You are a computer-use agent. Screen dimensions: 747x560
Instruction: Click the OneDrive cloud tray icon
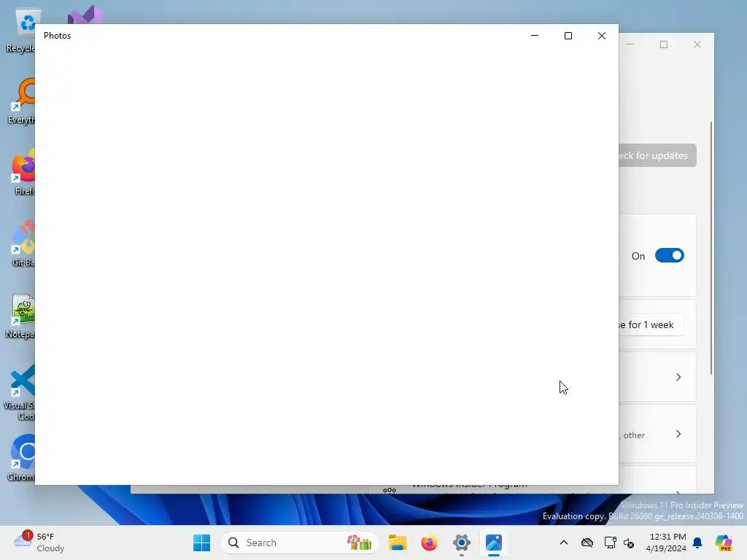click(587, 542)
